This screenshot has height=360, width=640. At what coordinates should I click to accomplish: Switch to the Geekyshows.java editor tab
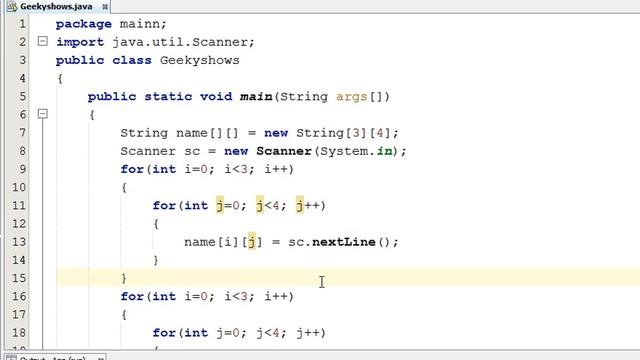click(x=56, y=7)
